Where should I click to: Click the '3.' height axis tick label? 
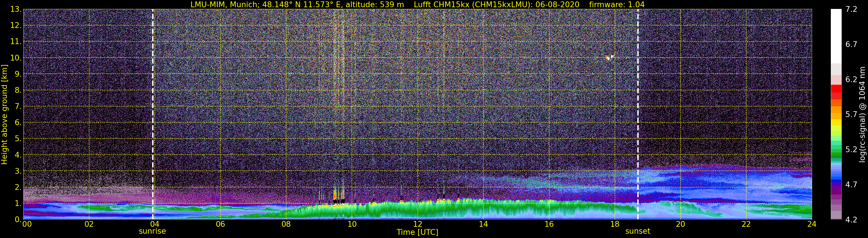click(x=18, y=171)
